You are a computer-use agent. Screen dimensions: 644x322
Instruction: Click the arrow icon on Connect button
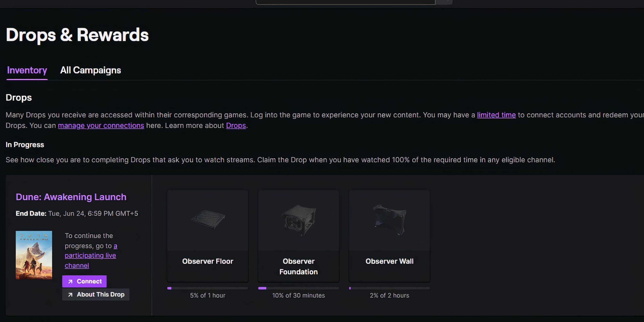70,282
